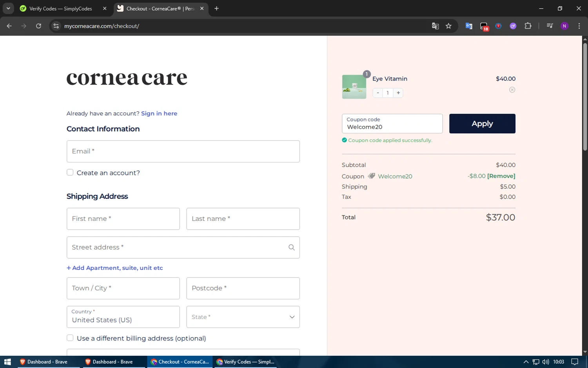Check the Create an account box
The height and width of the screenshot is (368, 588).
[x=70, y=173]
